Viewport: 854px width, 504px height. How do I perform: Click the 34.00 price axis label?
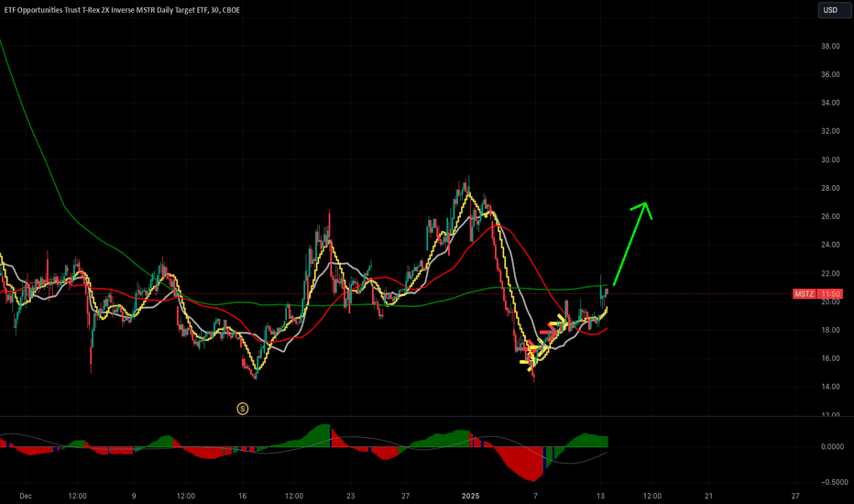830,103
